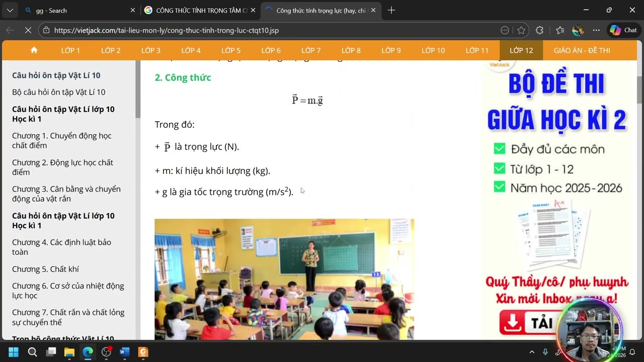This screenshot has height=362, width=644.
Task: Click the P = m.g formula
Action: coord(307,100)
